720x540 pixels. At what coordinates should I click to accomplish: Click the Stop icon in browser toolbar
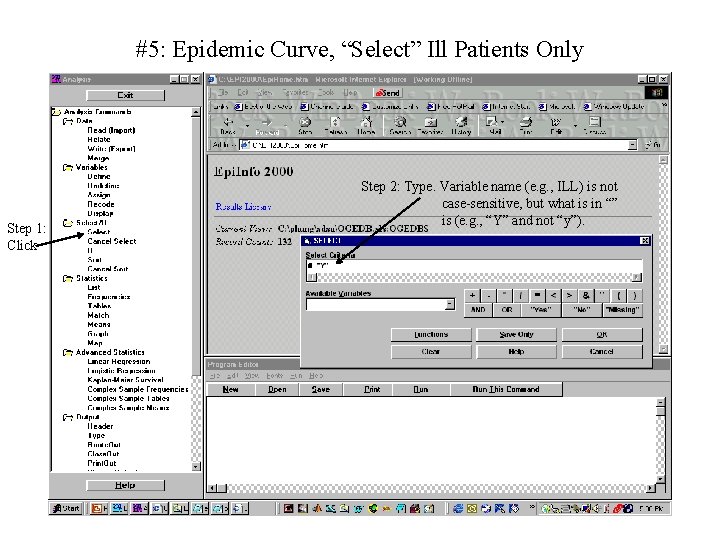(305, 125)
